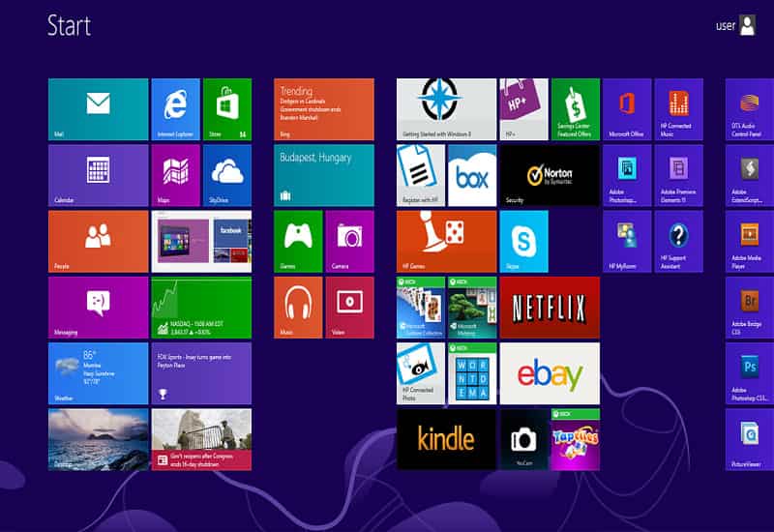Open the Mail tile

point(99,109)
